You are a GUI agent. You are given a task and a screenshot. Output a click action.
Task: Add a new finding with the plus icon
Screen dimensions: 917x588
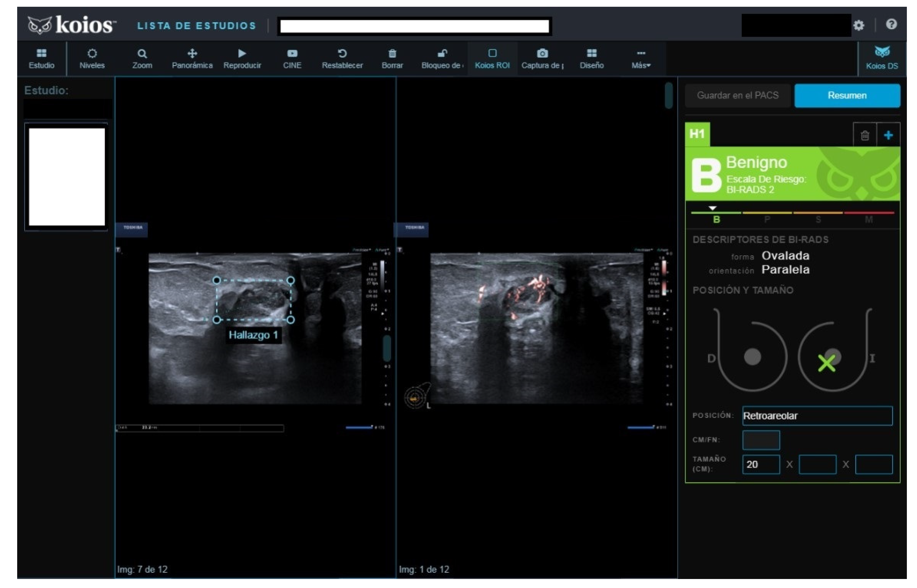click(x=889, y=134)
